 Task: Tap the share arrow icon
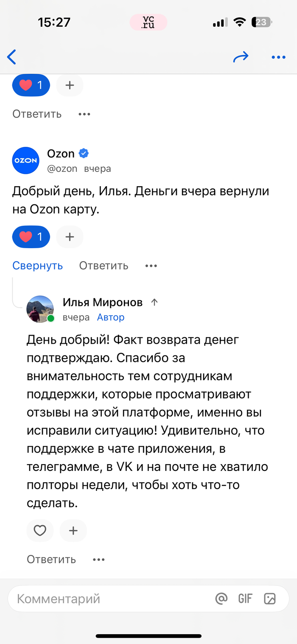click(x=241, y=57)
